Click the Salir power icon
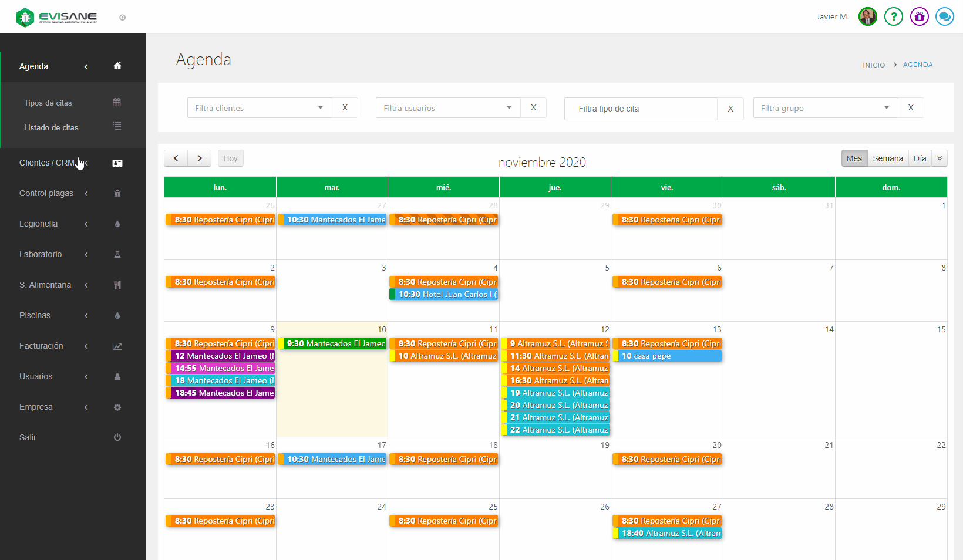The width and height of the screenshot is (963, 560). pyautogui.click(x=117, y=437)
